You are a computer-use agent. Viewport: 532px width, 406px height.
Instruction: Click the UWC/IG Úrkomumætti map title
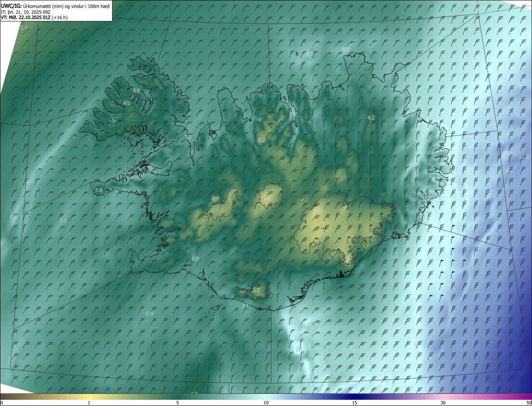[54, 6]
